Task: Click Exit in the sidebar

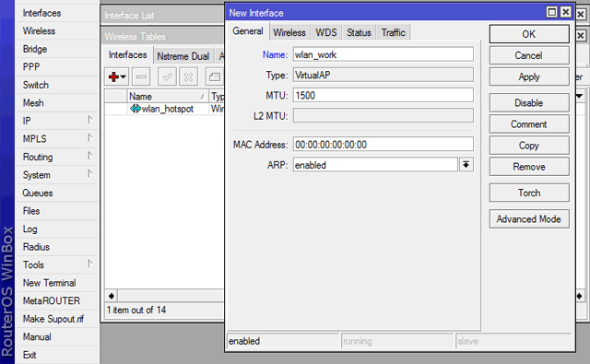Action: pos(57,355)
